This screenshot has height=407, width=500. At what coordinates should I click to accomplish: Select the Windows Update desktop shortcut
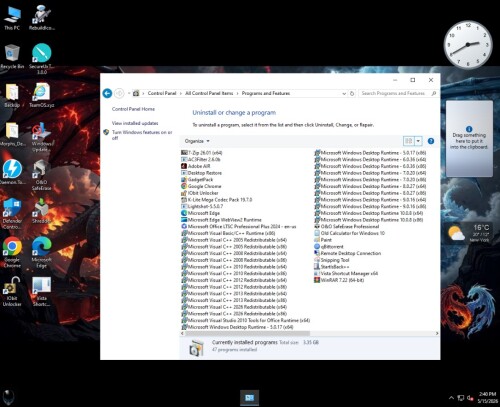[42, 137]
